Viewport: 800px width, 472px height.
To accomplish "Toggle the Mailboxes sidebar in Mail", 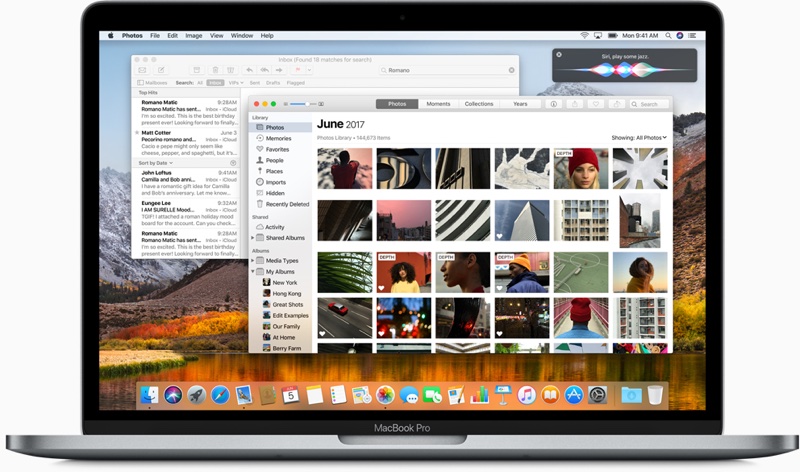I will [153, 82].
